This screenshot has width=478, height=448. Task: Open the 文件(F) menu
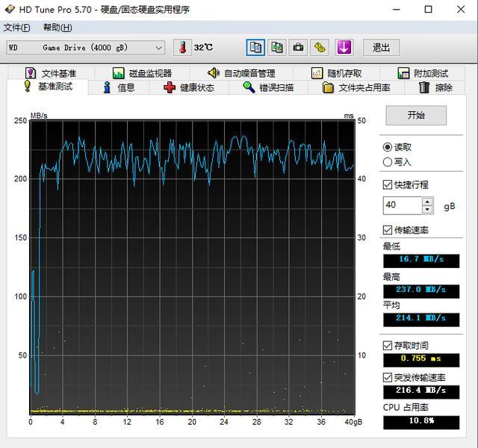pos(17,28)
